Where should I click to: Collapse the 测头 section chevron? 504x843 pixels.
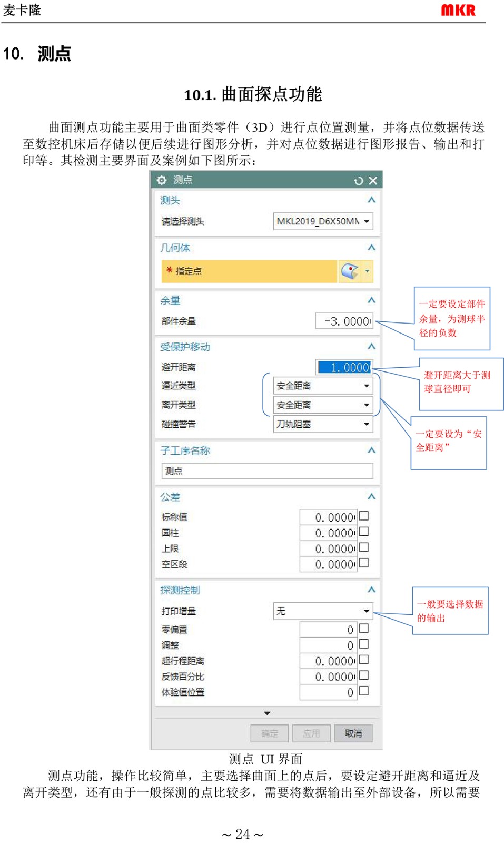pyautogui.click(x=371, y=200)
